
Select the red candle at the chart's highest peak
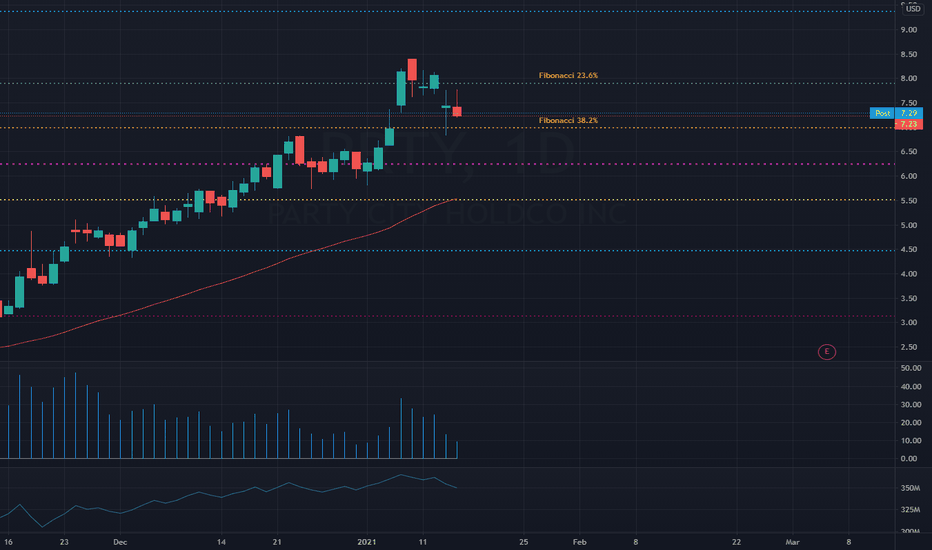(412, 70)
